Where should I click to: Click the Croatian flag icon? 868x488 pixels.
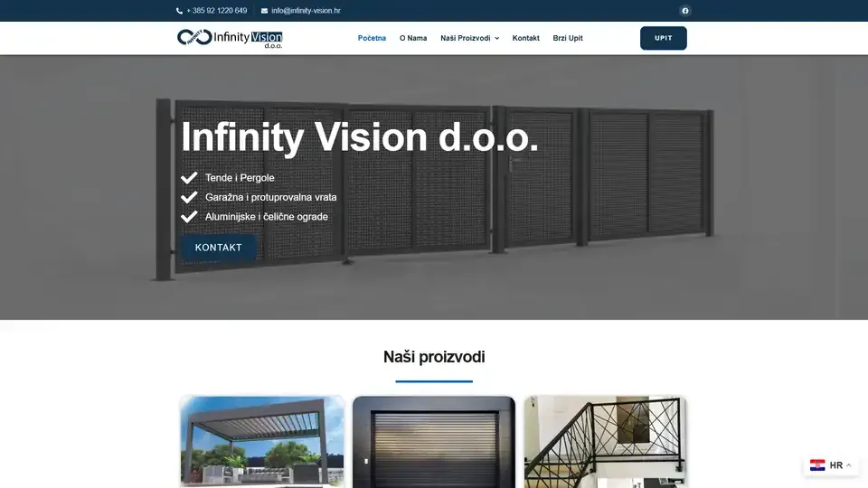[x=817, y=465]
